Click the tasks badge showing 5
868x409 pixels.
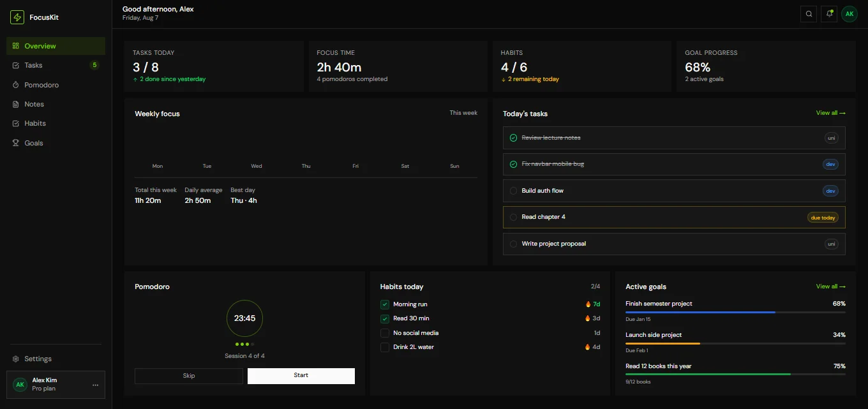94,65
